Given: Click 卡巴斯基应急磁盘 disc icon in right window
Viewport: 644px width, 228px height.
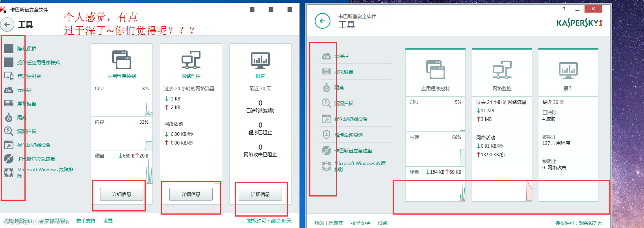Looking at the screenshot, I should 327,150.
